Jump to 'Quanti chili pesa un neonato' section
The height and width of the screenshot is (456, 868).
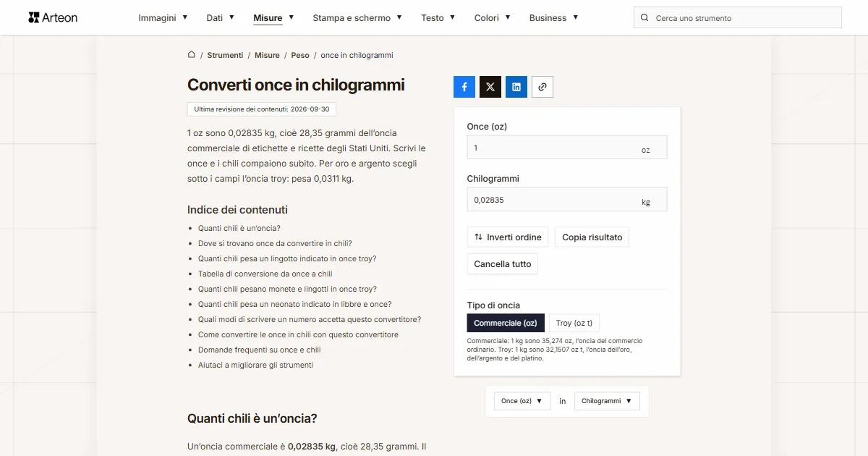295,304
